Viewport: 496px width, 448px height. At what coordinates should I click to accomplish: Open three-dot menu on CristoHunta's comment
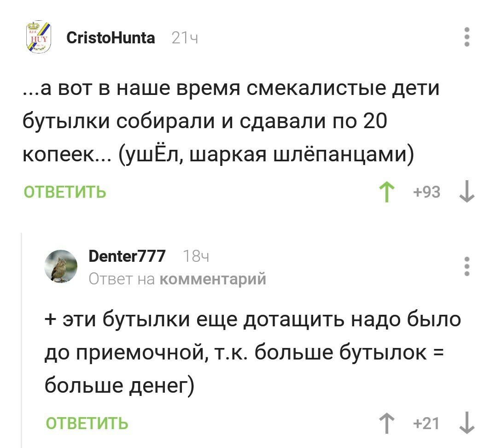click(467, 37)
